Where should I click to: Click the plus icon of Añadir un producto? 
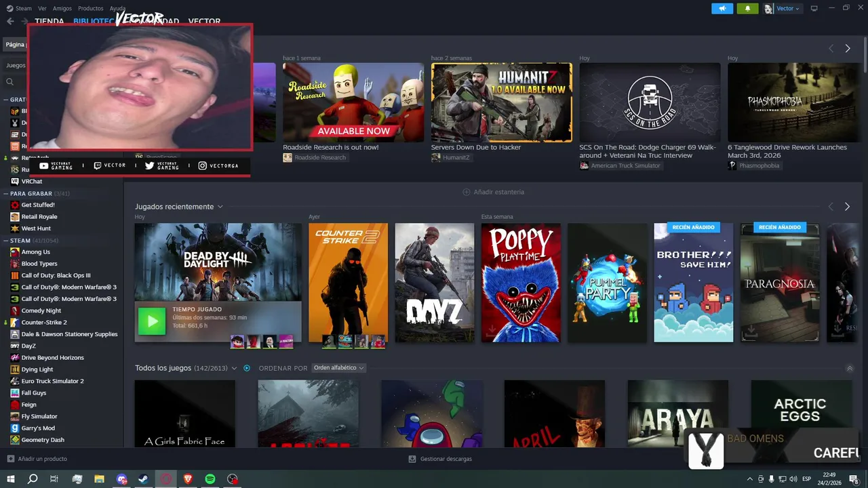point(10,459)
